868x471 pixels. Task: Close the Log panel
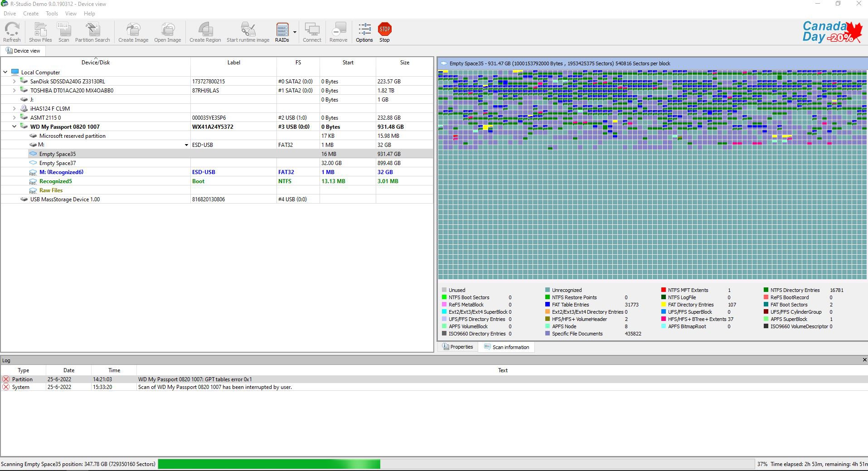[x=864, y=360]
